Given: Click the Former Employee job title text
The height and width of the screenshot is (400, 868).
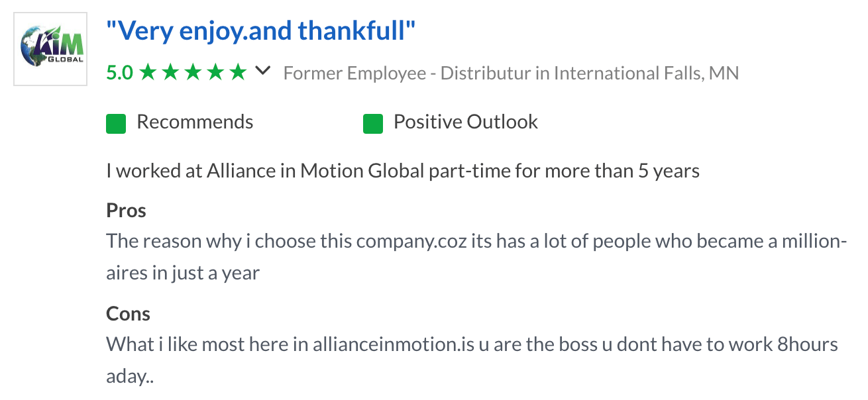Looking at the screenshot, I should coord(407,73).
